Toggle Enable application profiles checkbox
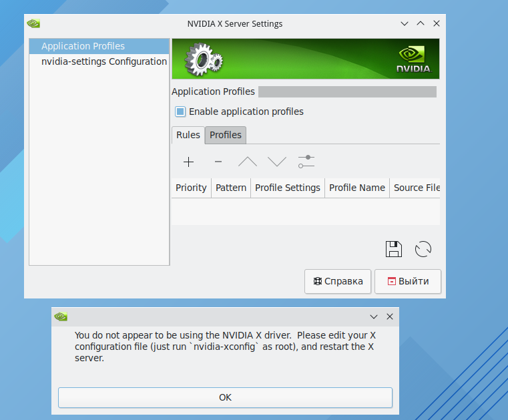Screen dimensions: 508x420 (180, 112)
